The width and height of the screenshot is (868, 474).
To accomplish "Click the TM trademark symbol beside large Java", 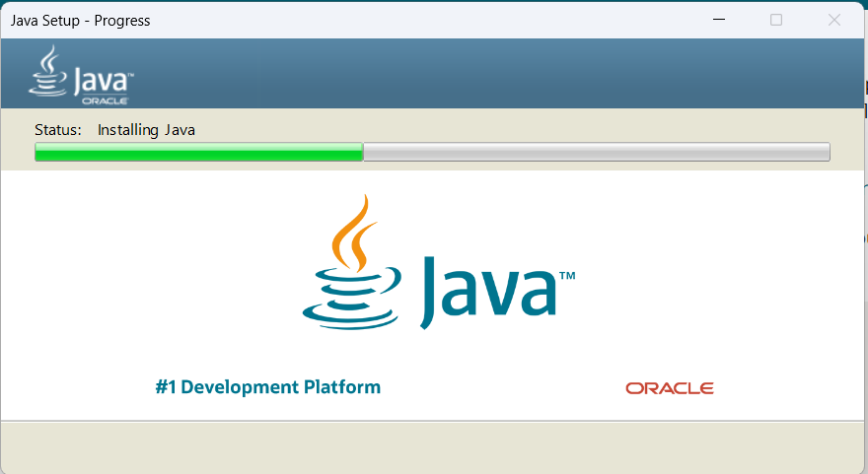I will (567, 277).
